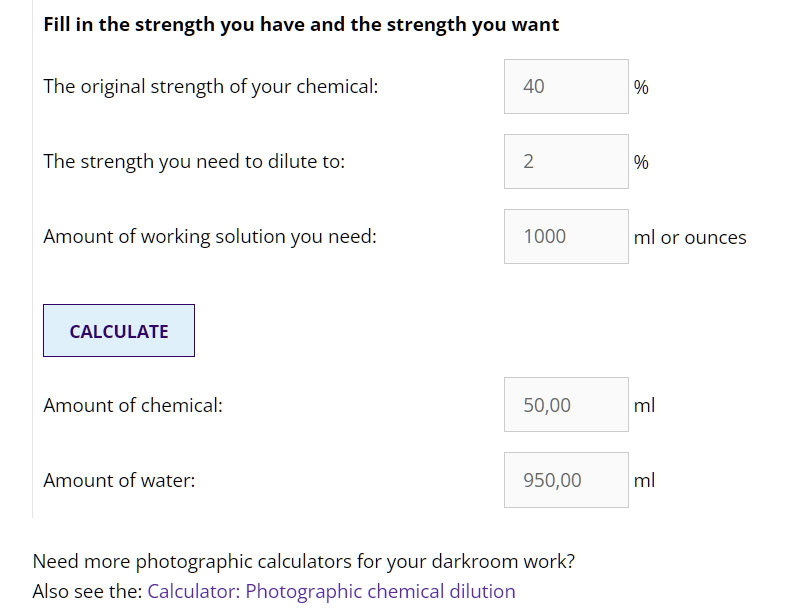The image size is (792, 613).
Task: Select the amount of chemical result field
Action: pyautogui.click(x=566, y=404)
